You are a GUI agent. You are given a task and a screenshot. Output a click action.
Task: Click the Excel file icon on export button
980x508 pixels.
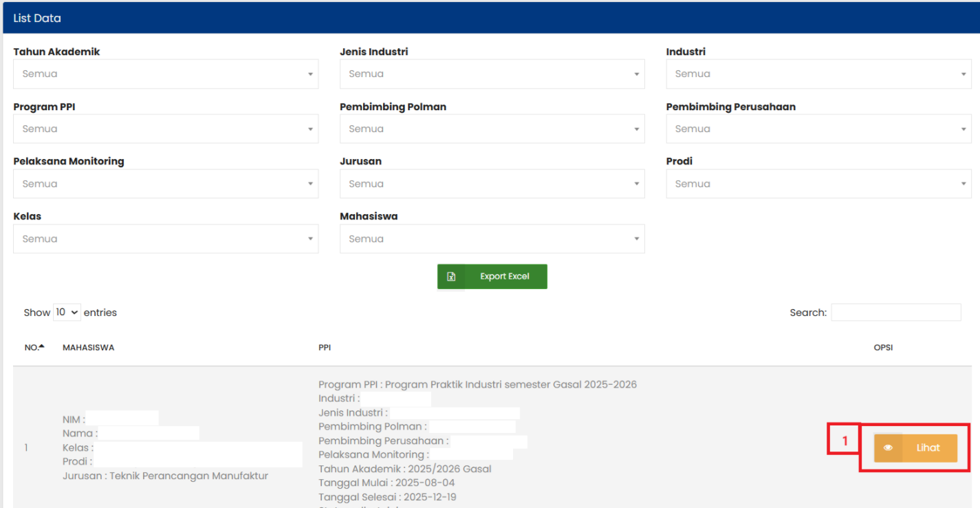click(451, 277)
